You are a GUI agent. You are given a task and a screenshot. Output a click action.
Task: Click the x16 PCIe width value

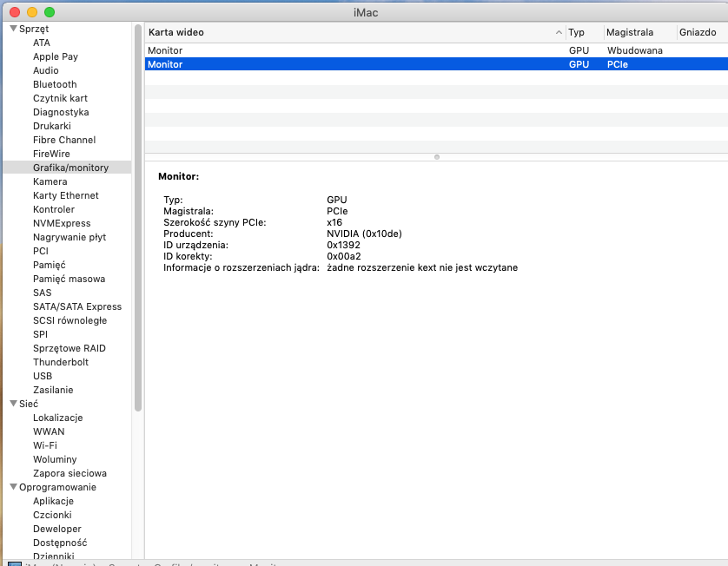334,223
